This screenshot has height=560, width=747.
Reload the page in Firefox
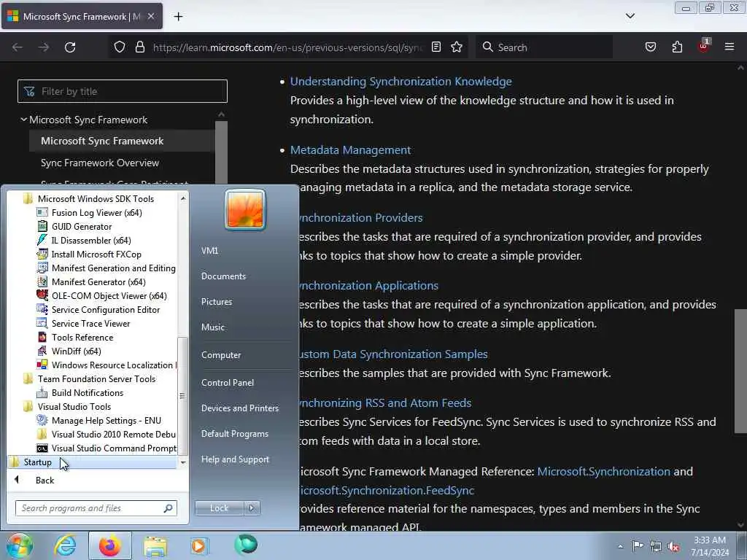click(x=70, y=47)
